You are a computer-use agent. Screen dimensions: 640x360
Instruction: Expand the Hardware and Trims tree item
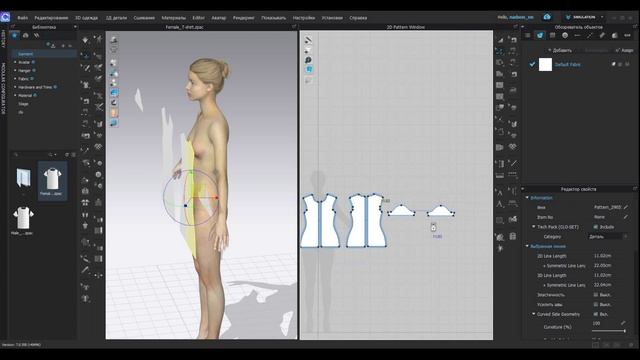(16, 87)
